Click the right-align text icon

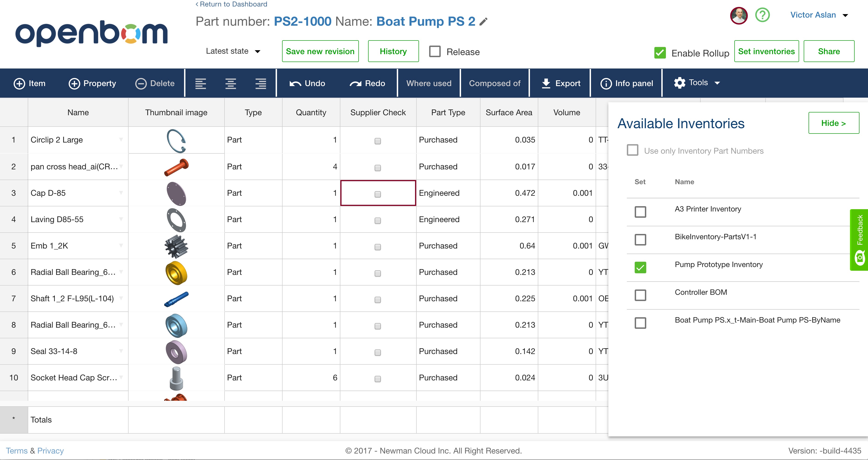coord(260,83)
